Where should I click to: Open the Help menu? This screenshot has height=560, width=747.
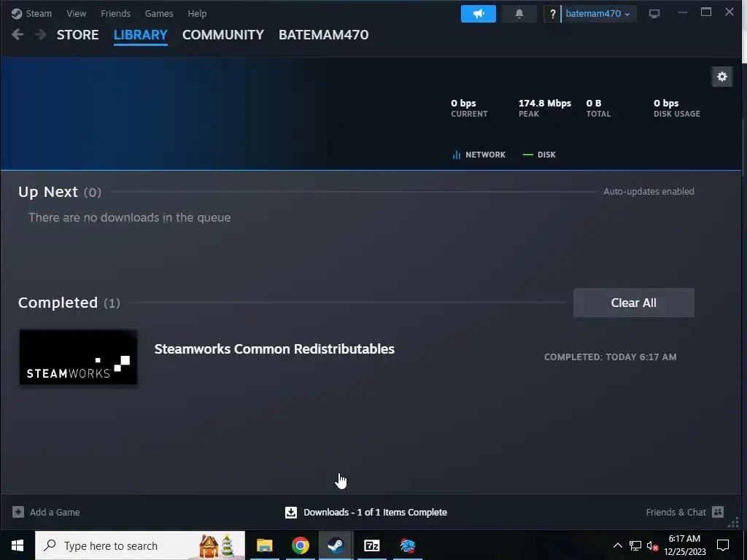tap(197, 13)
